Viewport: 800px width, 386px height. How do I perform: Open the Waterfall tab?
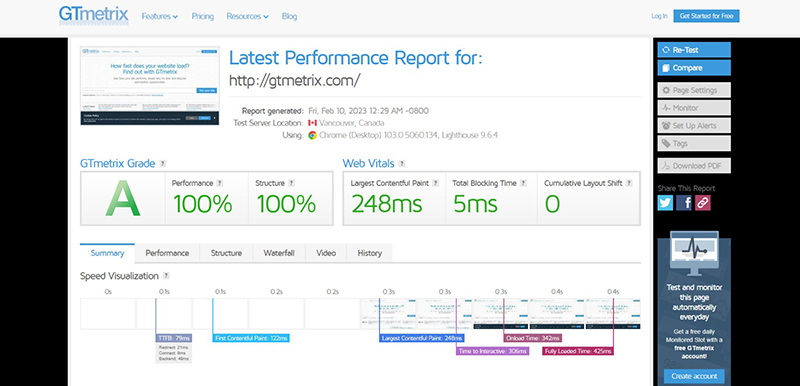pyautogui.click(x=279, y=253)
